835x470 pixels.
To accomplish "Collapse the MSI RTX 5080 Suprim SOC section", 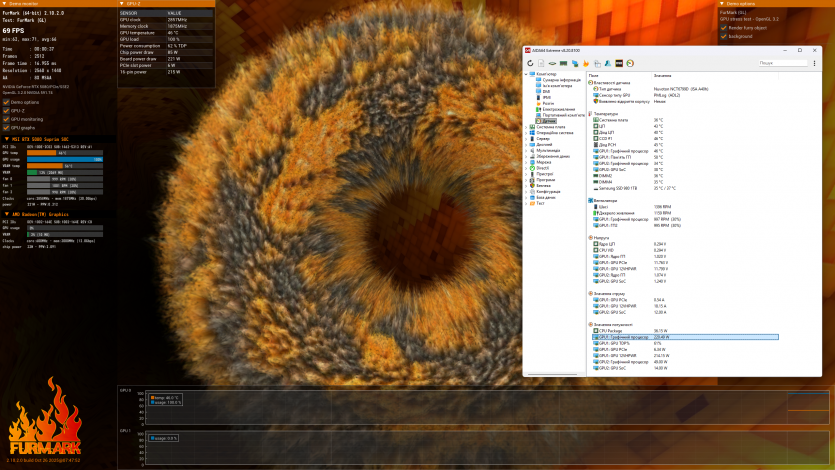I will tap(5, 139).
